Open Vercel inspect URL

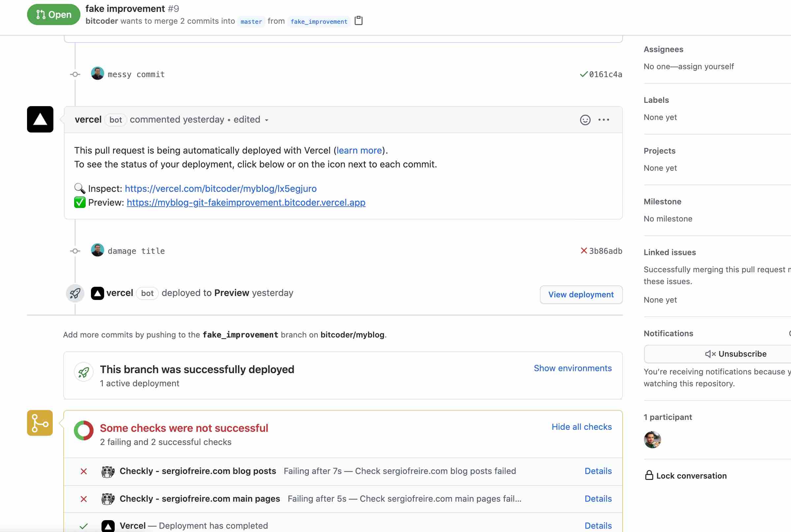[x=220, y=189]
